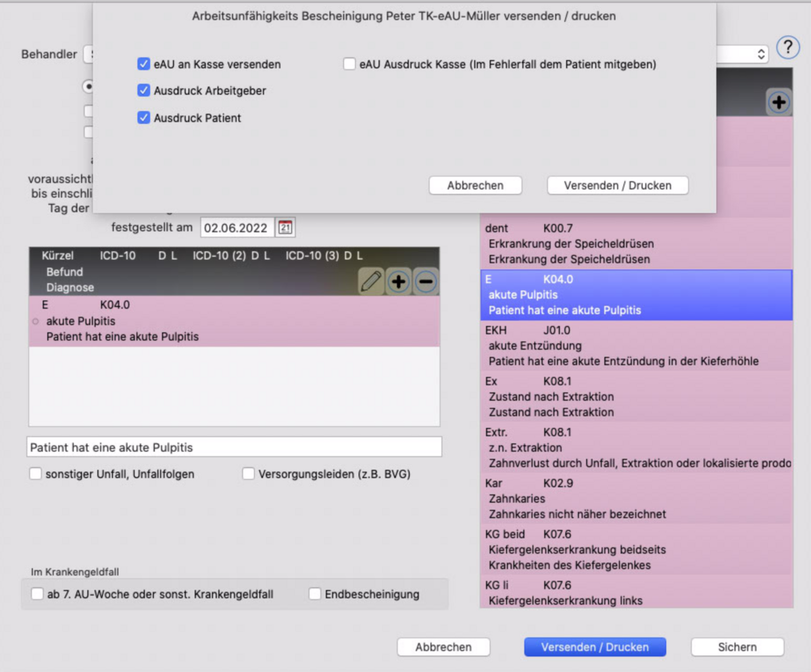The image size is (811, 672).
Task: Click the Sichern button
Action: pos(737,647)
